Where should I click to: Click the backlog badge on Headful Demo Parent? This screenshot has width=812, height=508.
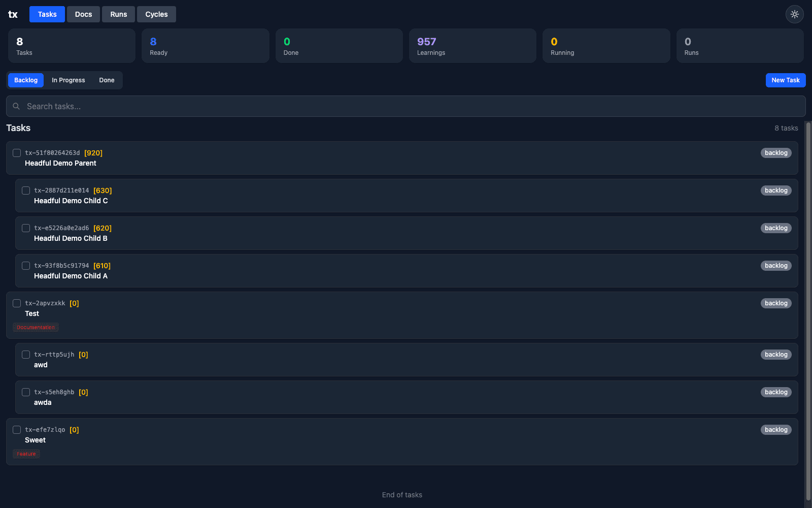776,152
